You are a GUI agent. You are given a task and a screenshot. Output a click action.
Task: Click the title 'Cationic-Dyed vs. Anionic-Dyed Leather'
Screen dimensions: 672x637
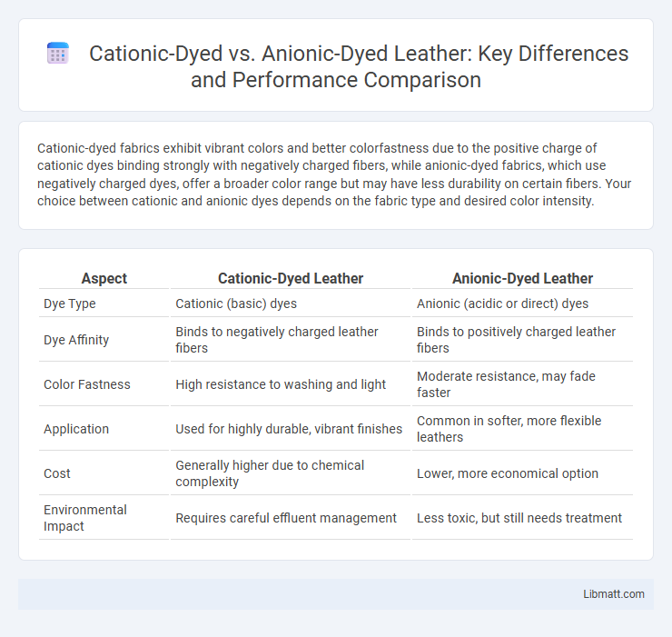[x=359, y=66]
